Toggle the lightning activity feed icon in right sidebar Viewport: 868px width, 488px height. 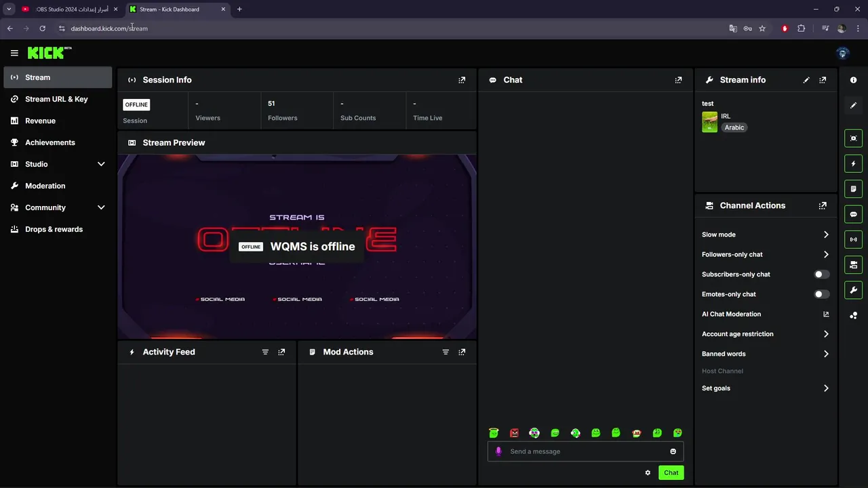(853, 163)
